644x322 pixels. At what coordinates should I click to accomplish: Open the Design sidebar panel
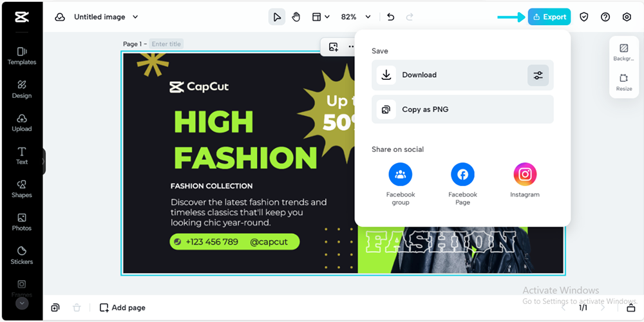coord(22,90)
